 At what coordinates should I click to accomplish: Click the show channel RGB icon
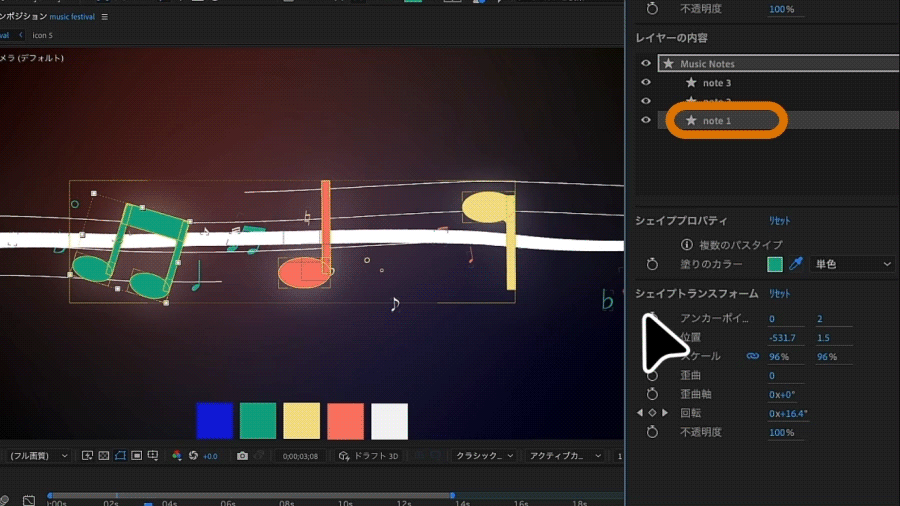pyautogui.click(x=177, y=456)
